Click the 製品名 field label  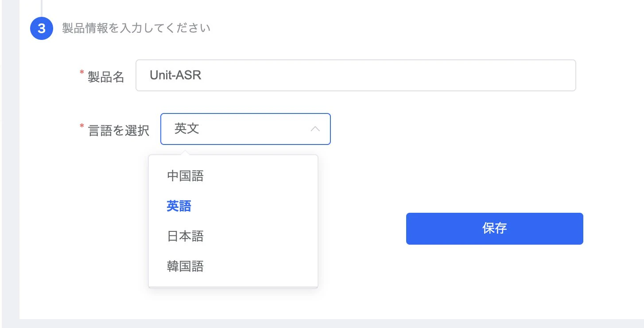(x=106, y=77)
